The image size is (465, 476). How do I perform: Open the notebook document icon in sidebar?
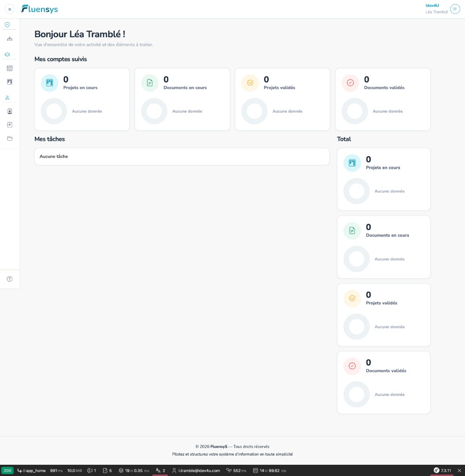[x=10, y=125]
